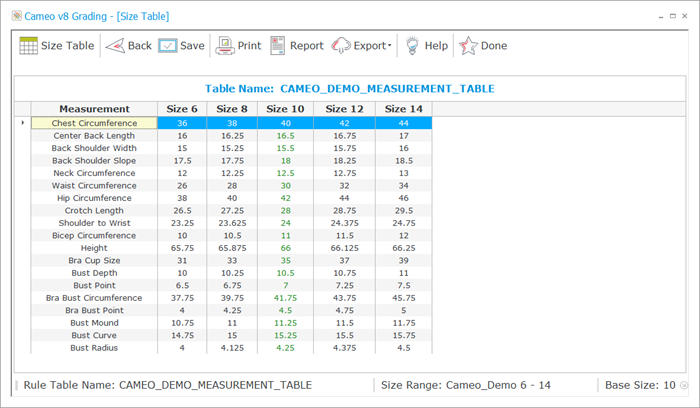This screenshot has height=408, width=700.
Task: Click the Size 14 column header
Action: click(x=404, y=109)
